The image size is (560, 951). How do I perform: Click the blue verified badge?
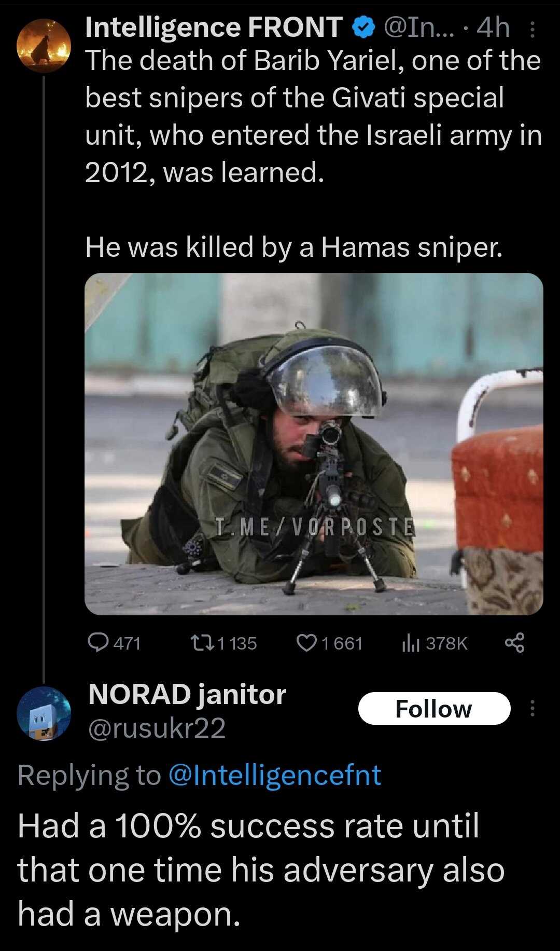tap(364, 28)
